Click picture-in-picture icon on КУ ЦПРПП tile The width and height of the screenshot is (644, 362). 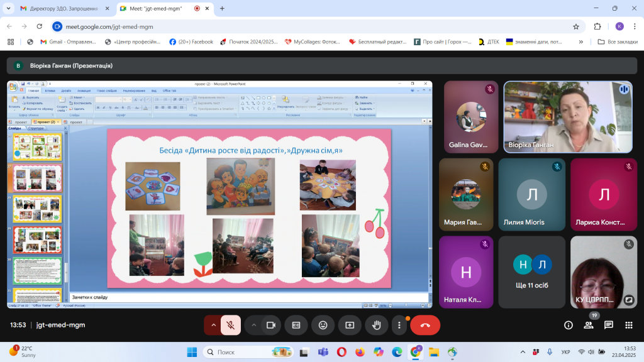point(629,300)
